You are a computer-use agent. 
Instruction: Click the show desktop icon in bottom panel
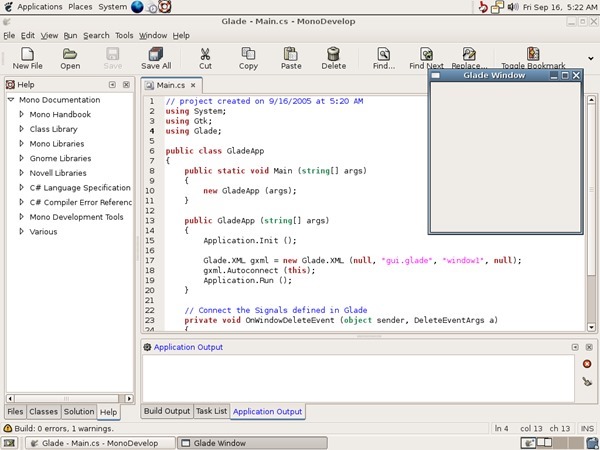[9, 443]
